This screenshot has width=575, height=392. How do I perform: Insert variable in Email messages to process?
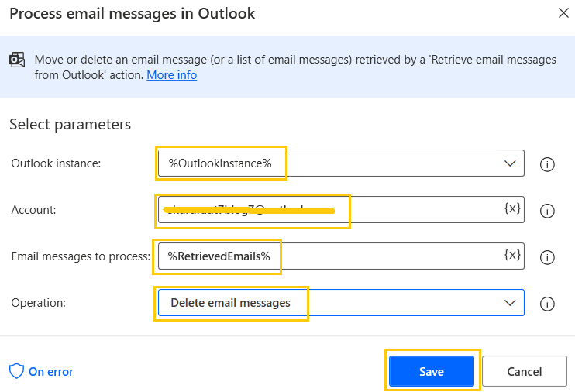[x=512, y=255]
